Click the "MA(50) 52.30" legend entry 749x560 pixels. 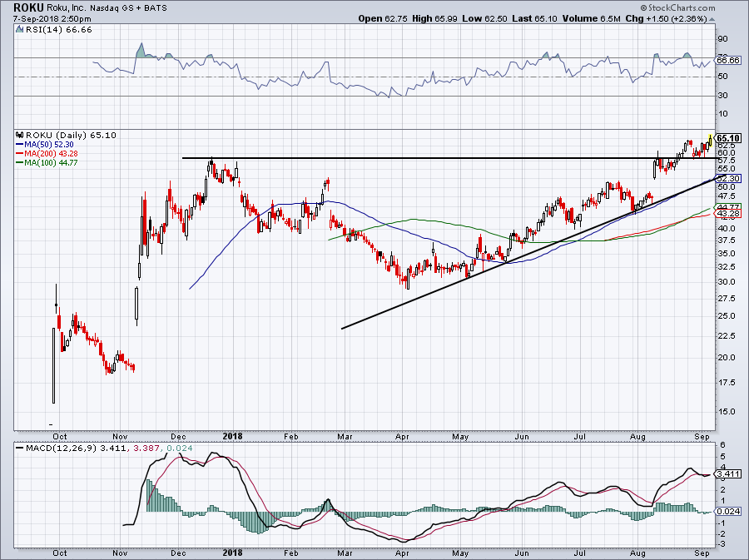coord(49,145)
